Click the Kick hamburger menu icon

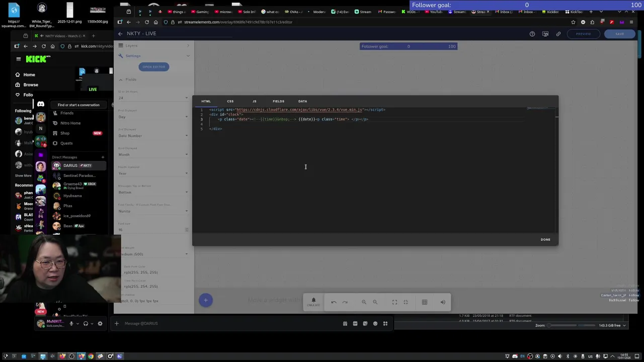(19, 59)
